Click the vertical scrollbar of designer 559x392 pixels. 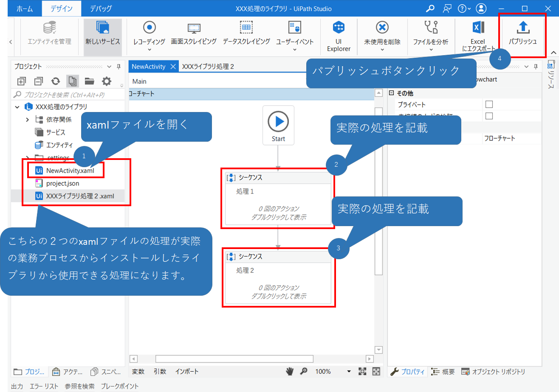click(x=378, y=191)
